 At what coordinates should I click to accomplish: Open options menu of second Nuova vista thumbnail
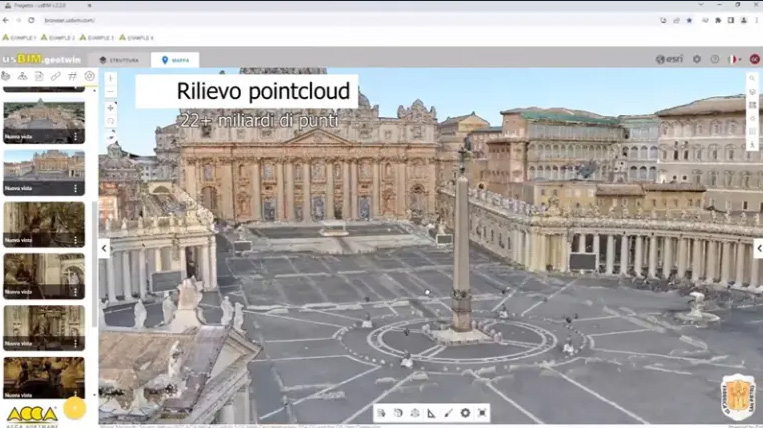(x=75, y=188)
